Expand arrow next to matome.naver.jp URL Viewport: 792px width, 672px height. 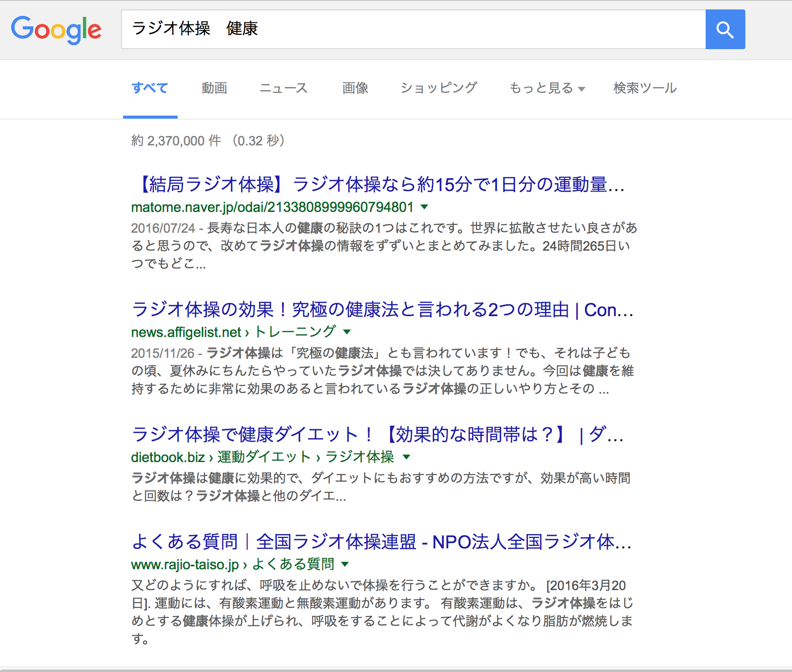point(424,207)
